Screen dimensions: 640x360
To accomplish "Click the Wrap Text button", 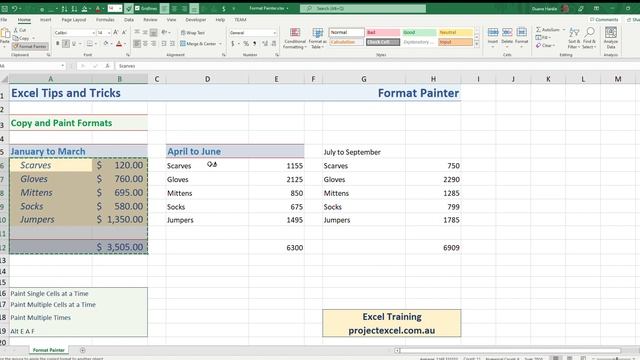I will [x=193, y=33].
